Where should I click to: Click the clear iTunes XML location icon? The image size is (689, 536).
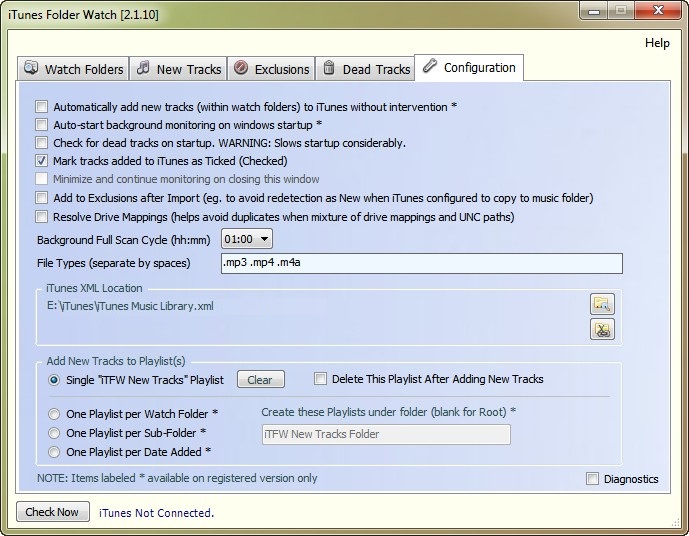pos(602,330)
